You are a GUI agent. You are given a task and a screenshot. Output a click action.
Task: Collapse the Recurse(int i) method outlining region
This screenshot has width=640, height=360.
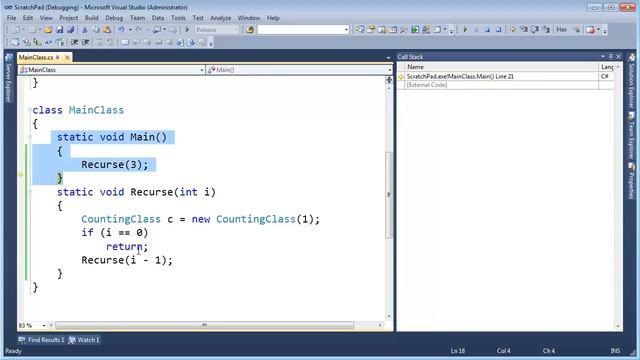29,192
